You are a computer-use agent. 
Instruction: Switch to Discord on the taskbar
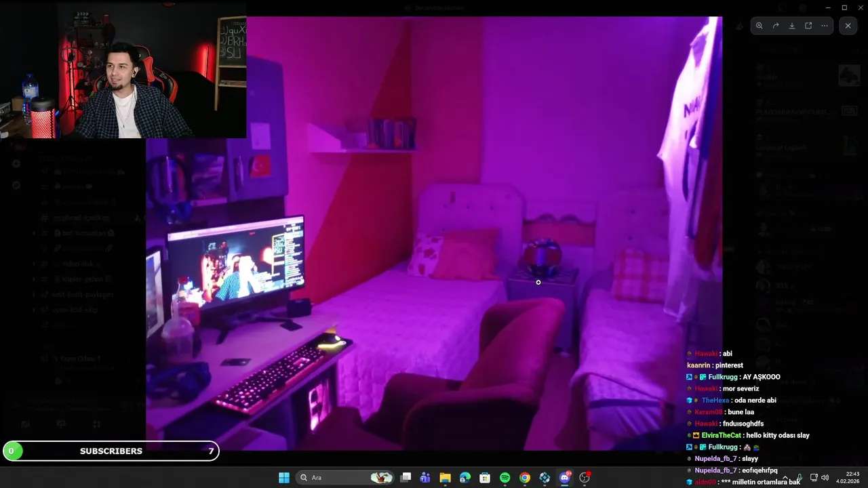pos(565,478)
